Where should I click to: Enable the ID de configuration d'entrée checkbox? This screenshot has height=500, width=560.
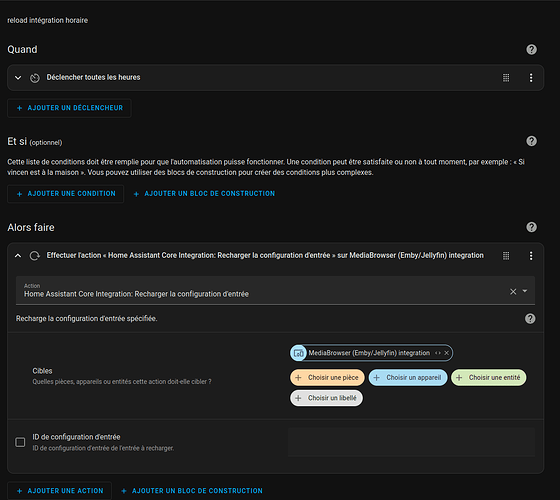pyautogui.click(x=20, y=442)
